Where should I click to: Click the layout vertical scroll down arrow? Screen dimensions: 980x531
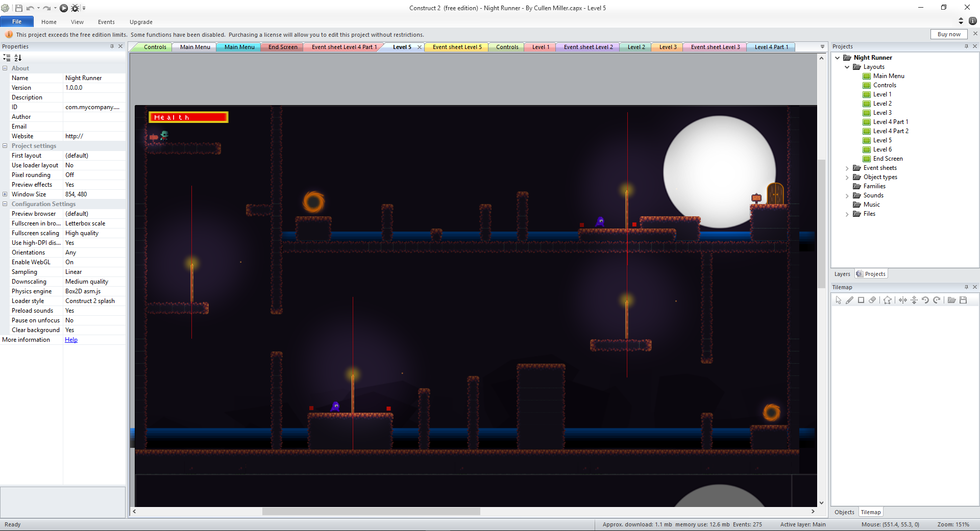pyautogui.click(x=821, y=502)
